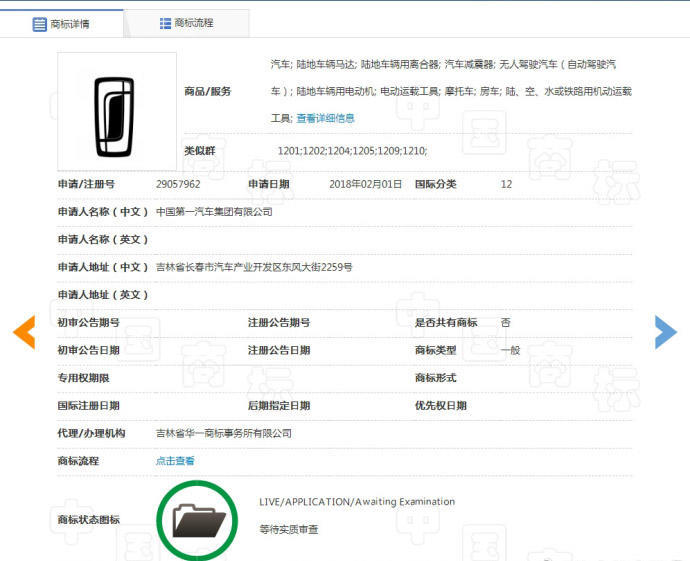
Task: Click the 申请人地址（英文） label
Action: [x=103, y=295]
